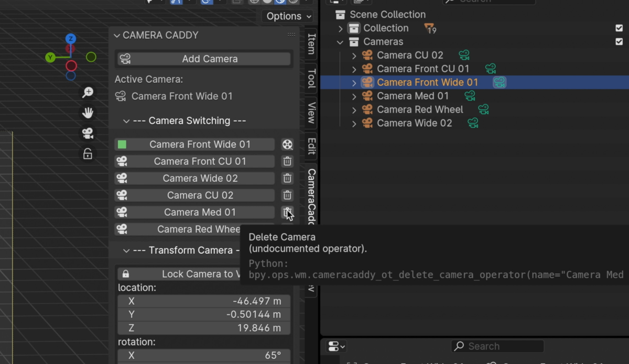
Task: Toggle the padlock gizmo in the viewport
Action: pos(88,153)
